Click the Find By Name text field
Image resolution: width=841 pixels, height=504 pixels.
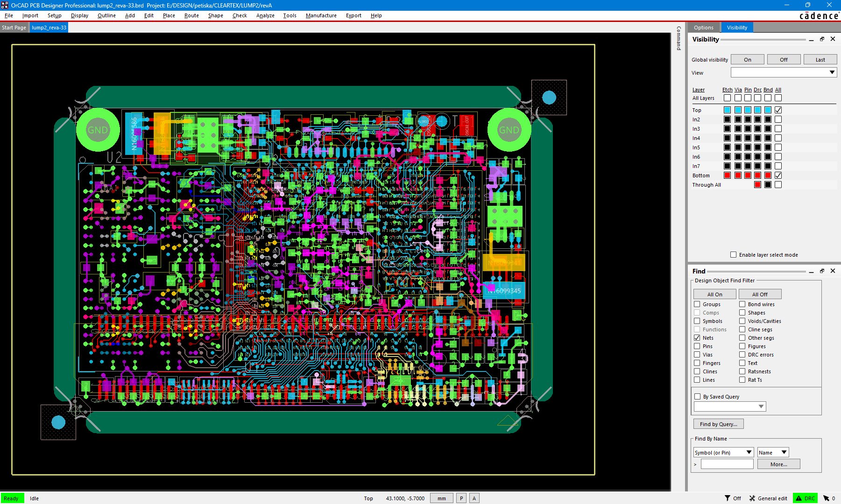[727, 464]
